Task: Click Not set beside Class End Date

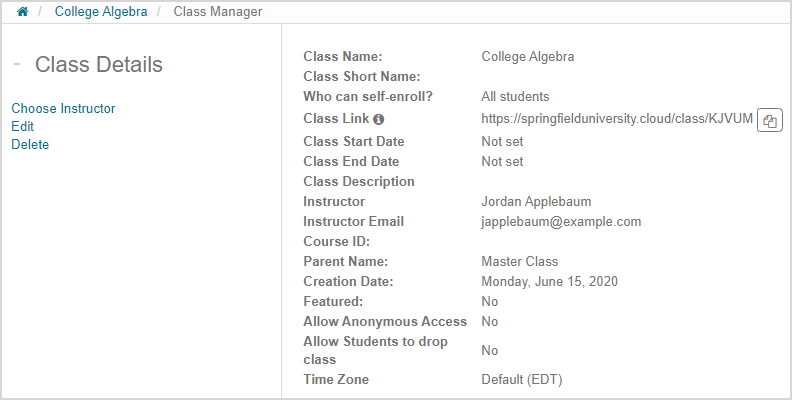Action: (502, 162)
